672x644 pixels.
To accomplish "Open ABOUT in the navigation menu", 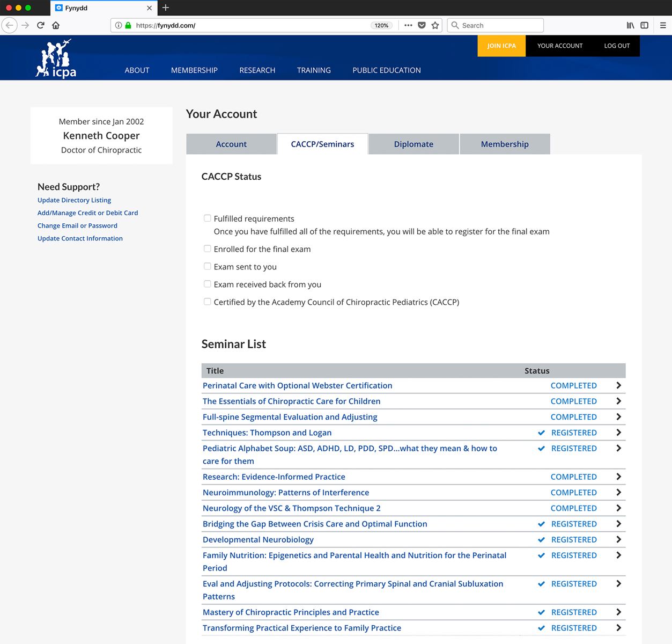I will pos(137,70).
